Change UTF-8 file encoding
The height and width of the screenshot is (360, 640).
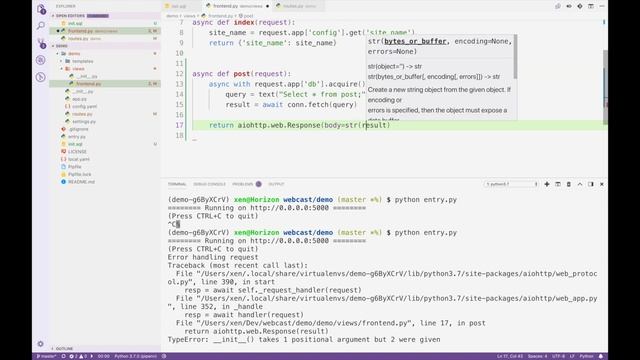558,356
